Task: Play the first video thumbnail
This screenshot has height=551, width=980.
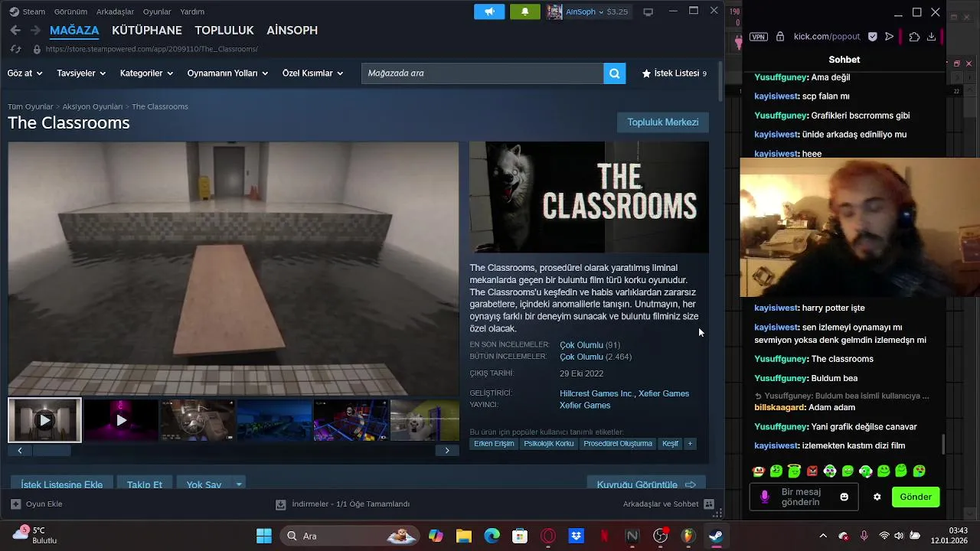Action: tap(44, 420)
